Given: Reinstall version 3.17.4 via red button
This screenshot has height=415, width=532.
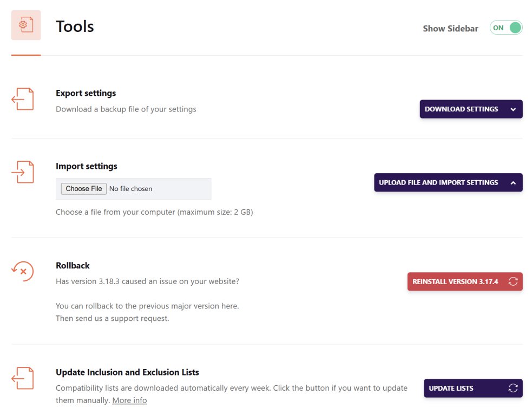Looking at the screenshot, I should (455, 282).
